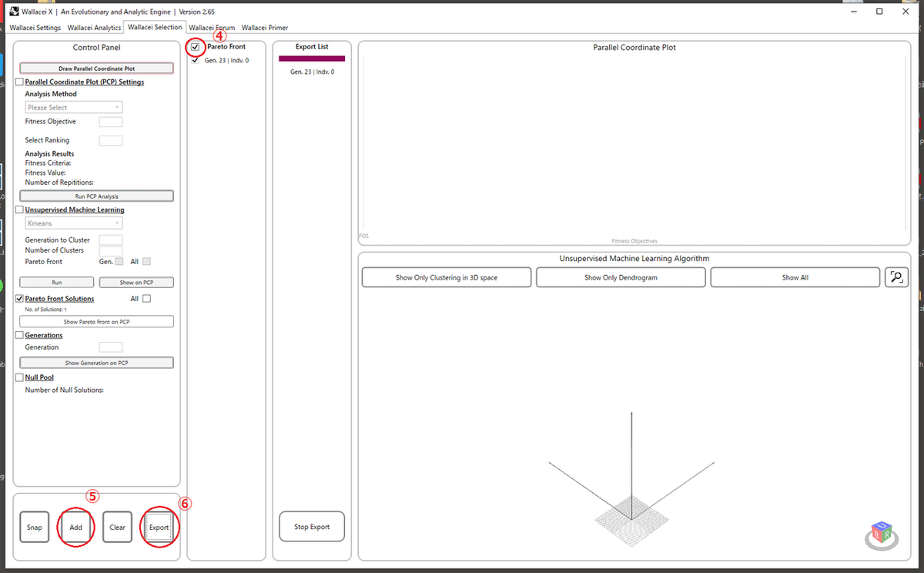Select 'Gen. 23 | Indv. 0' in Export List
Viewport: 924px width, 573px height.
(312, 72)
